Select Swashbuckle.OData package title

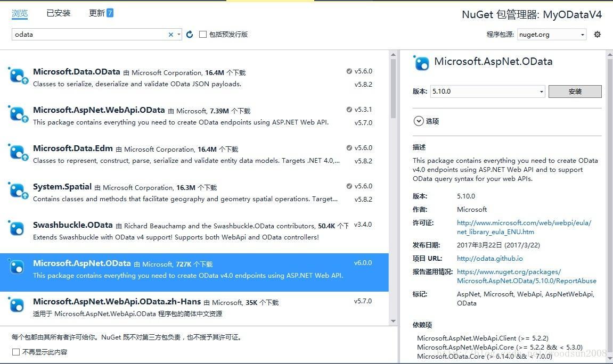(x=73, y=225)
